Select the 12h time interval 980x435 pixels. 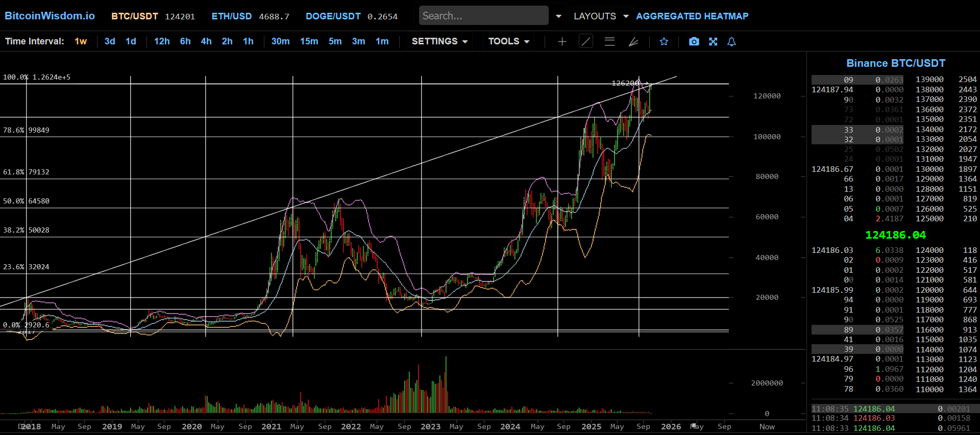click(x=162, y=41)
